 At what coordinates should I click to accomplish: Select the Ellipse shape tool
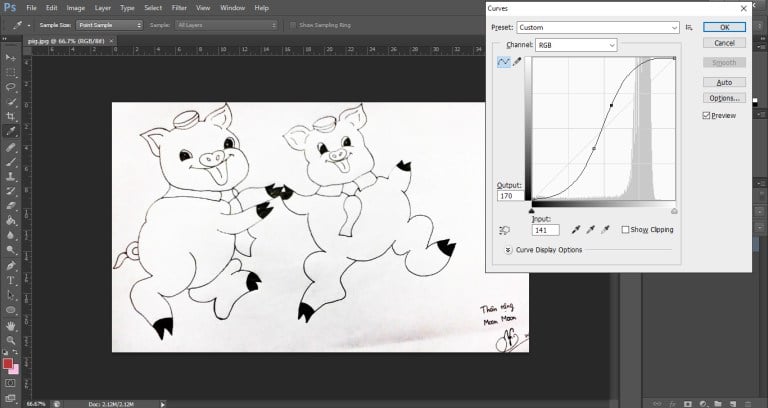10,310
